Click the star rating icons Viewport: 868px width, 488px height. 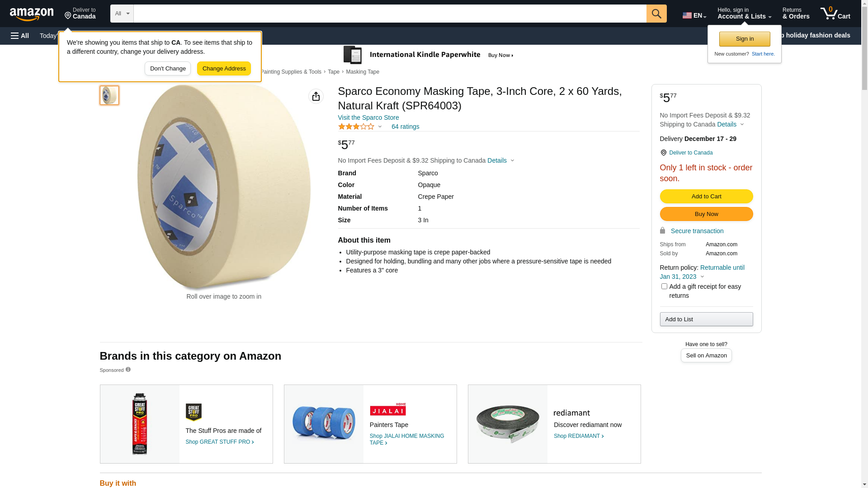(356, 127)
